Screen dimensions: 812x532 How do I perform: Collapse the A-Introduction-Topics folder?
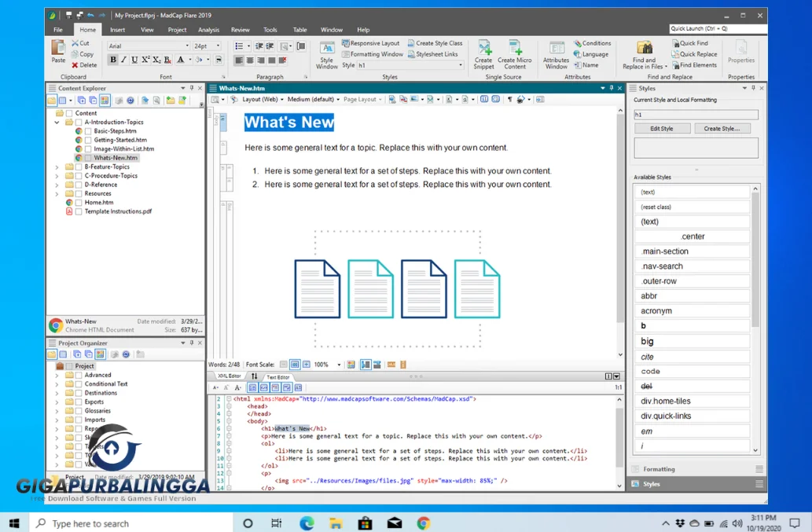pos(57,123)
